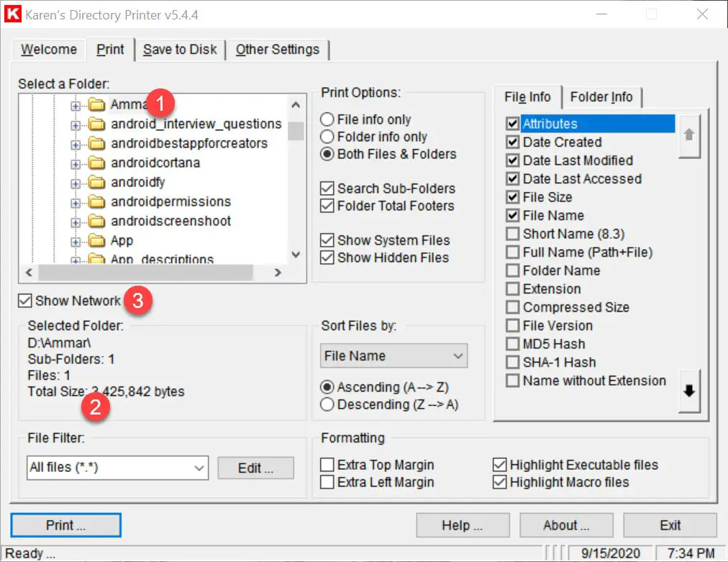Select the File Info tab
The height and width of the screenshot is (562, 728).
pyautogui.click(x=527, y=97)
